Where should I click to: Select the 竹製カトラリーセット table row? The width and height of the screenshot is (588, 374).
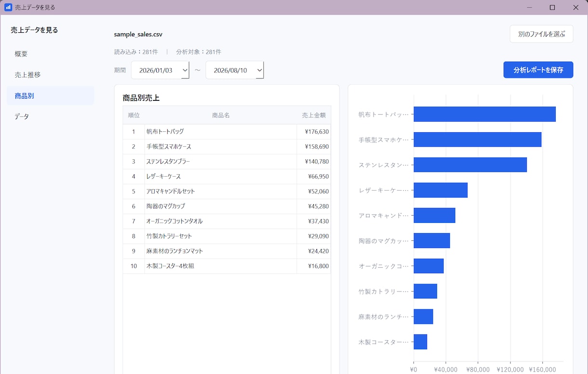click(227, 236)
